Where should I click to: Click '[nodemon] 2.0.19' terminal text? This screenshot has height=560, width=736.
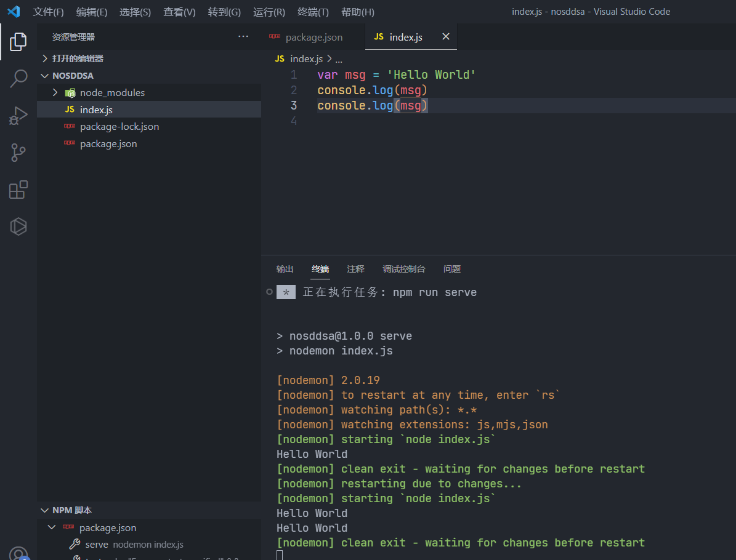[x=328, y=380]
